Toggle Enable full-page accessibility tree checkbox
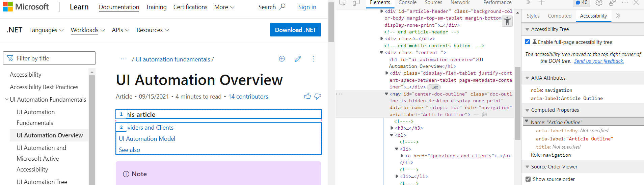Viewport: 644px width, 185px height. [528, 42]
